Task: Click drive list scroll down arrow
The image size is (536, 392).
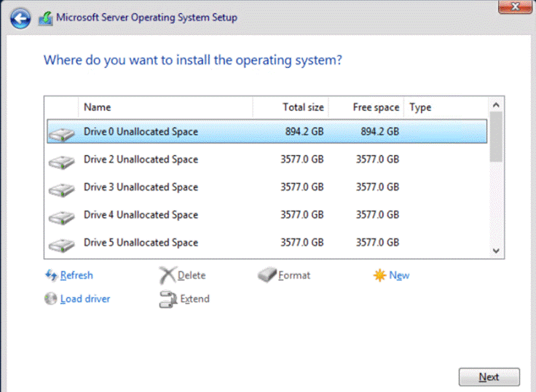Action: click(x=496, y=251)
